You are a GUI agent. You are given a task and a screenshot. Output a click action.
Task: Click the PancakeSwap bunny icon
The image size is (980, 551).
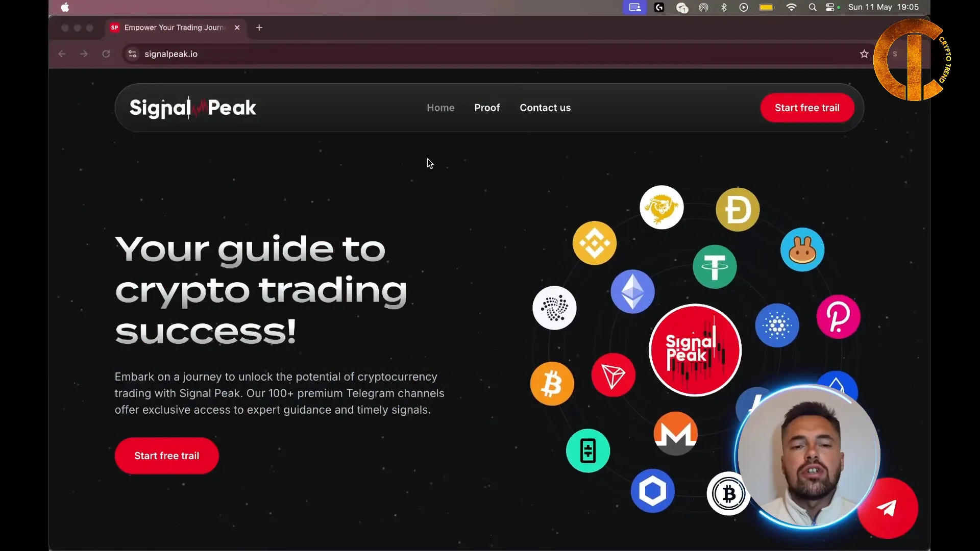[802, 249]
